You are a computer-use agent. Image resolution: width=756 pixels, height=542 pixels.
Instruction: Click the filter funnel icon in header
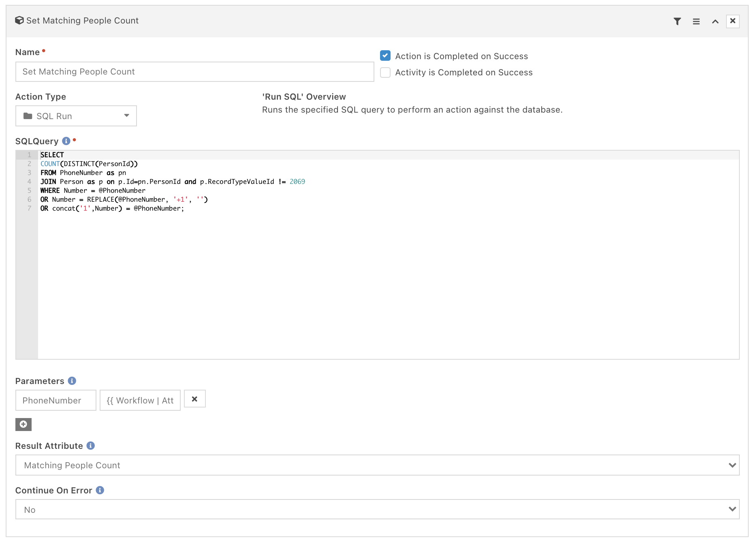tap(677, 21)
